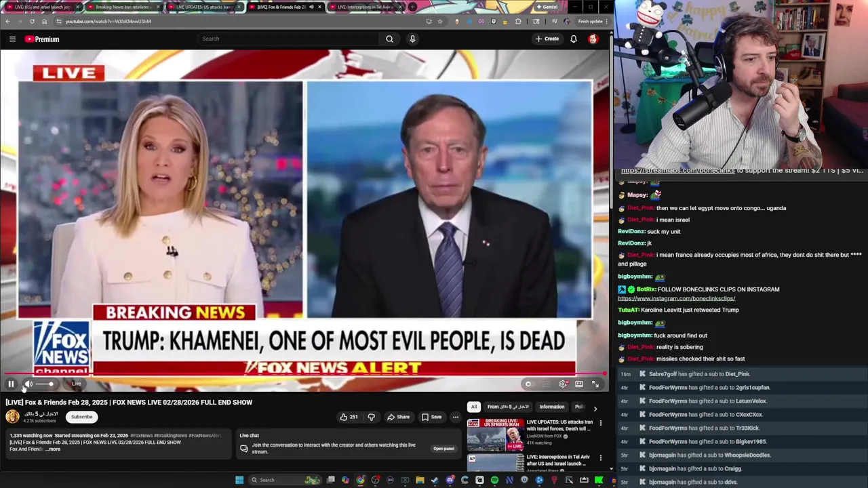Open options for Interceptions in Tel Aviv video
Screen dimensions: 868x488
[600, 458]
